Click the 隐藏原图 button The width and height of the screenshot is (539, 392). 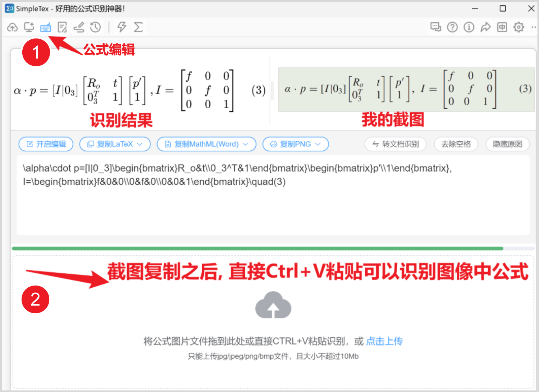[507, 144]
